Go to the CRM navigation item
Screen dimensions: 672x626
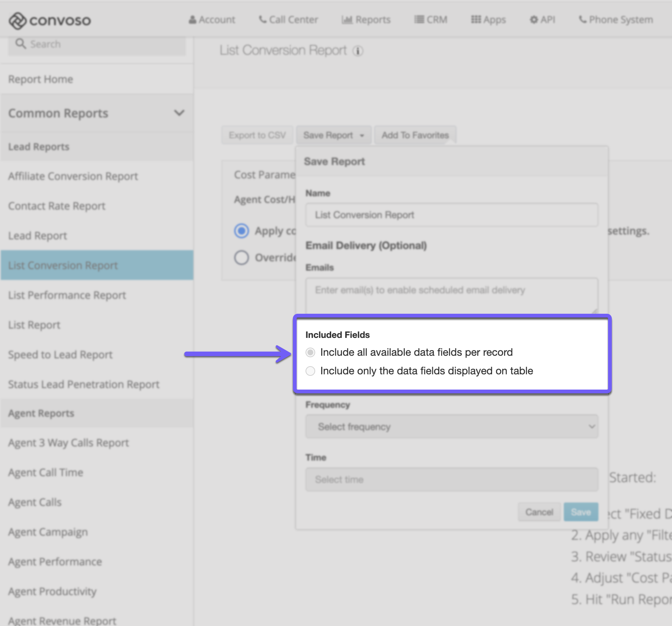click(x=431, y=20)
